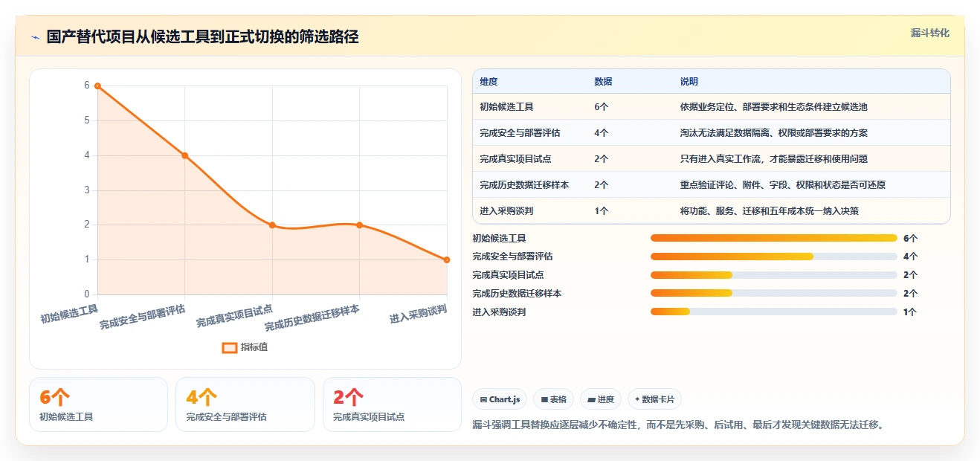Screen dimensions: 980x461
Task: Click the 初始候选工具 progress label
Action: [499, 238]
